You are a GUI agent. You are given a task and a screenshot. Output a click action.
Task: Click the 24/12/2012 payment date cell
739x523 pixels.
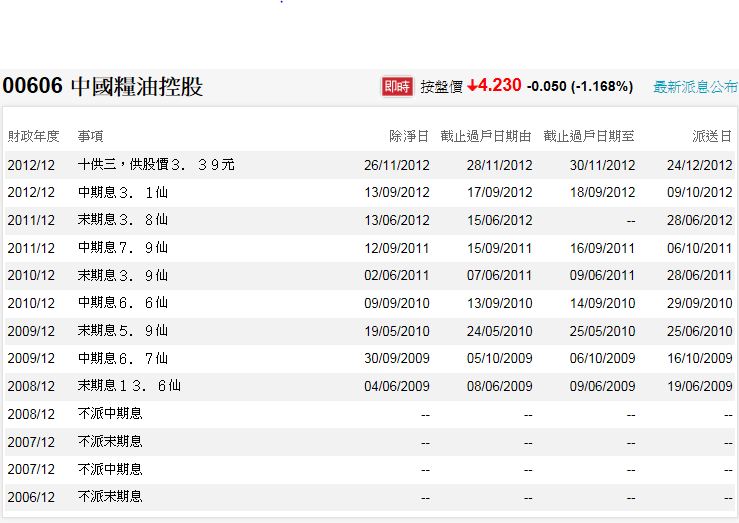(700, 165)
